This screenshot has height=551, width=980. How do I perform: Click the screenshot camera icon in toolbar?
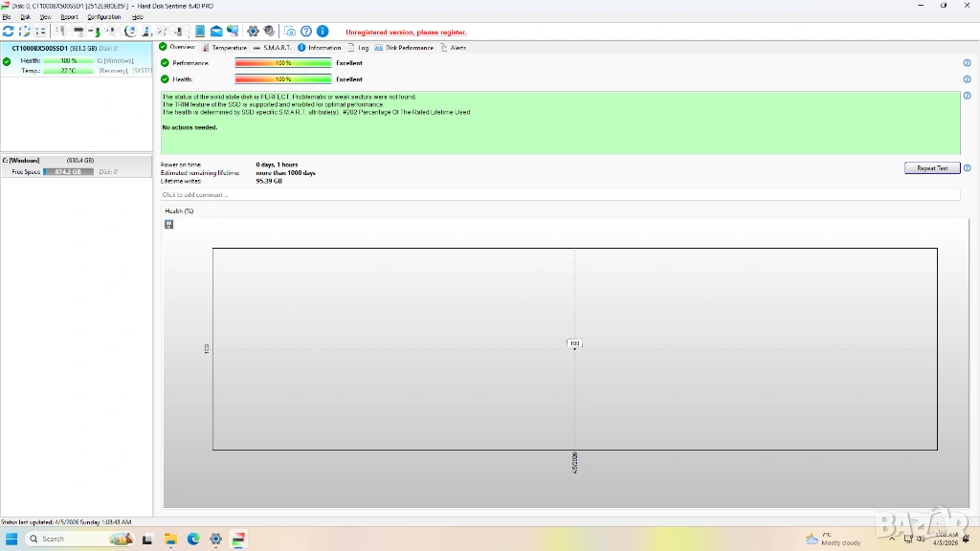[290, 32]
